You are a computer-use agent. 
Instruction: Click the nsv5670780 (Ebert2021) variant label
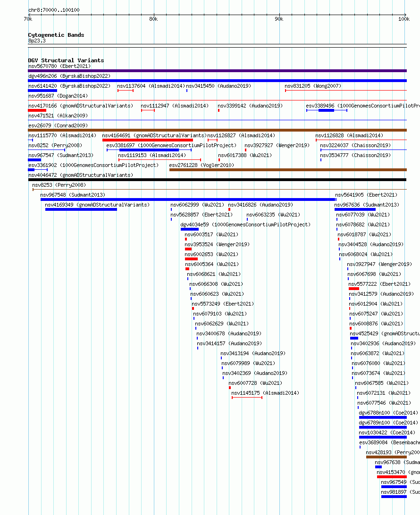59,66
